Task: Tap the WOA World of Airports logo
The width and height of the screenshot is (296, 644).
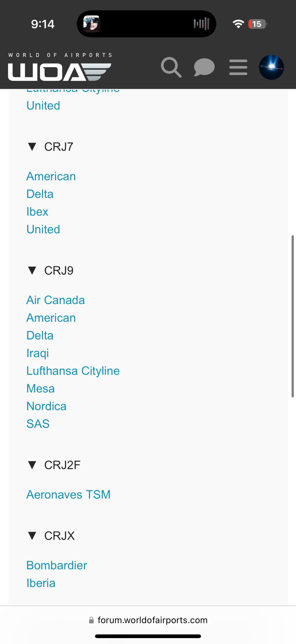Action: coord(60,67)
